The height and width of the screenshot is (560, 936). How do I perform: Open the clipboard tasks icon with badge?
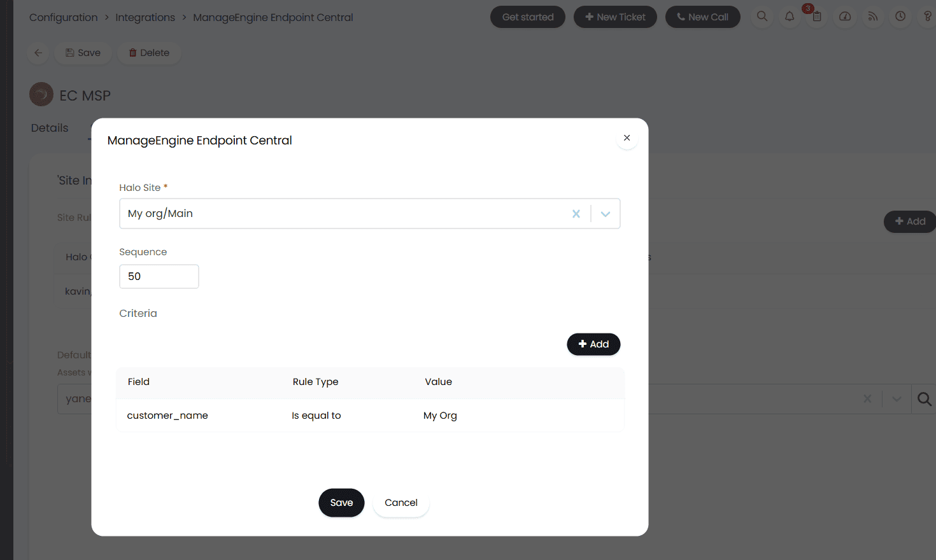[x=817, y=17]
